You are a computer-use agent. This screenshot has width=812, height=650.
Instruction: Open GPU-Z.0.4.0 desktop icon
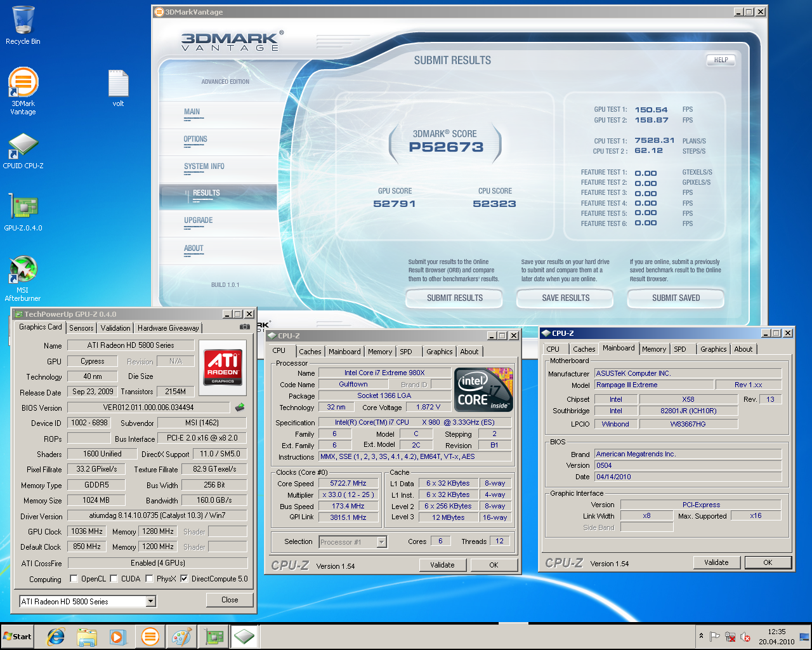click(x=23, y=213)
